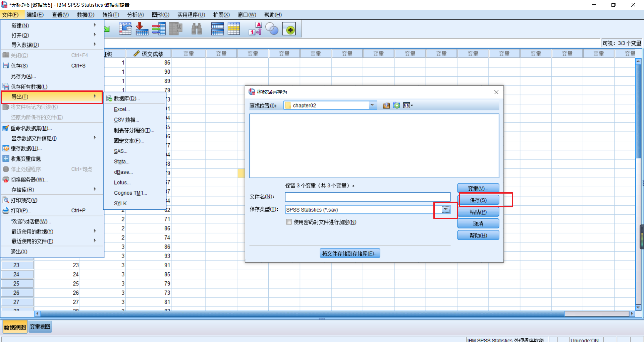The image size is (644, 342).
Task: Toggle the Value labels toolbar icon
Action: tap(255, 29)
